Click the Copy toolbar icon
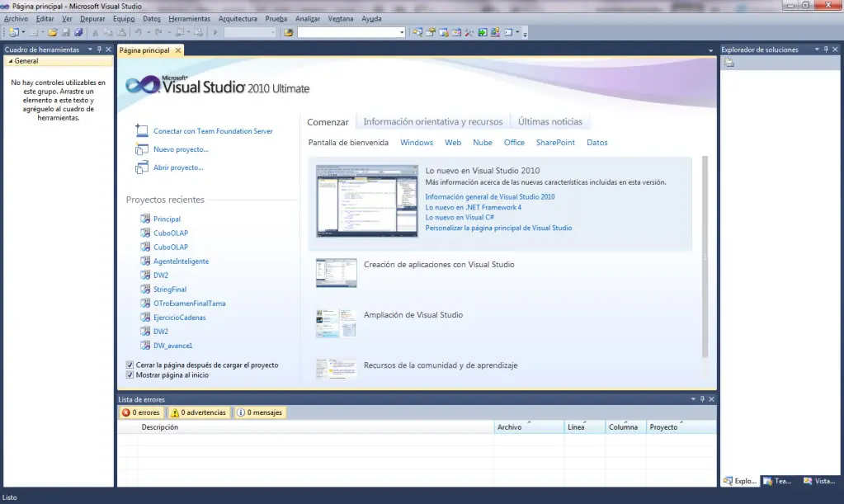The image size is (844, 504). 109,32
